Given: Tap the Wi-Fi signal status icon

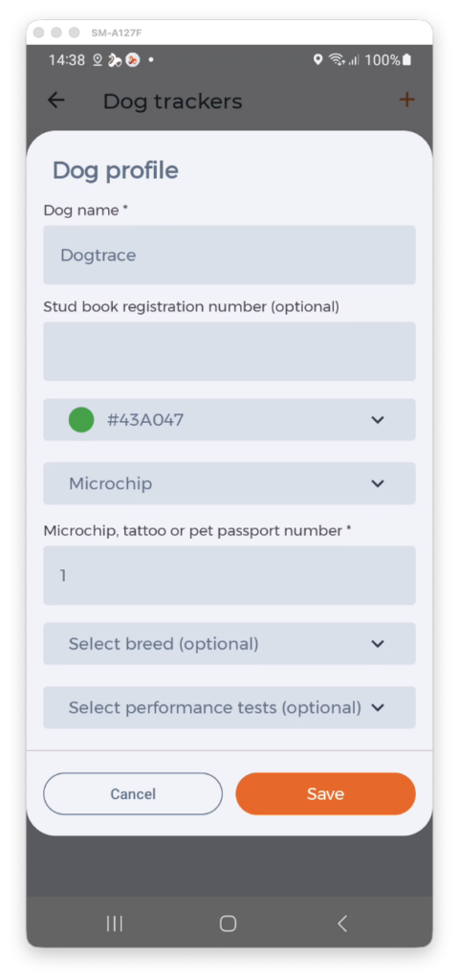Looking at the screenshot, I should (338, 60).
